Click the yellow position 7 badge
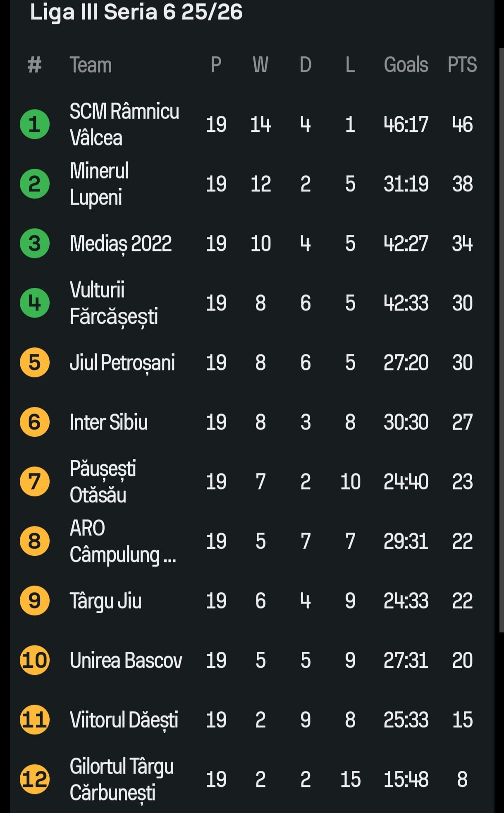 point(35,481)
